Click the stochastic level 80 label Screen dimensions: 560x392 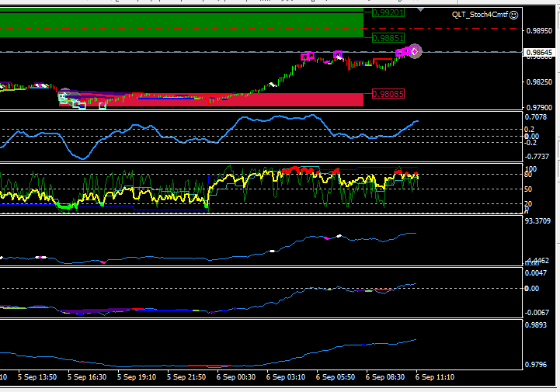(x=528, y=175)
